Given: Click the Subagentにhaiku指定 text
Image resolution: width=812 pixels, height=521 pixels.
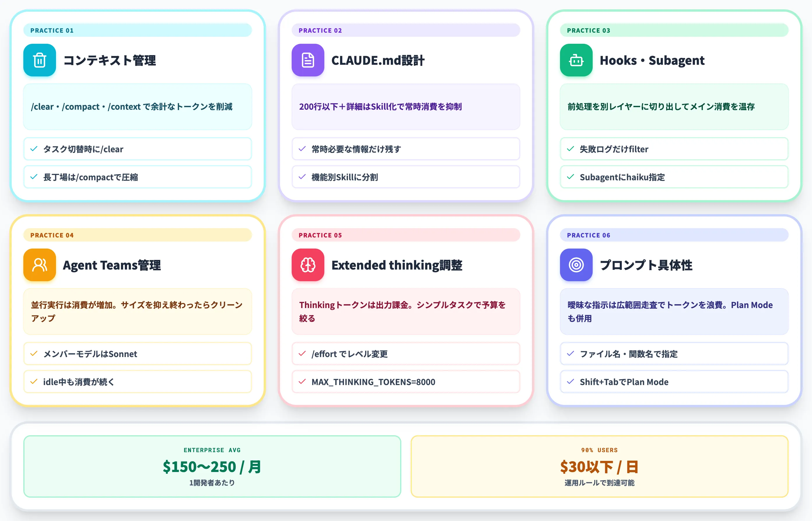Looking at the screenshot, I should pyautogui.click(x=622, y=177).
